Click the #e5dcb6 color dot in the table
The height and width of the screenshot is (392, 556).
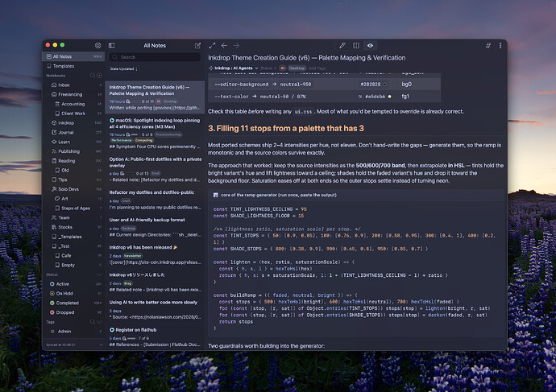coord(389,97)
